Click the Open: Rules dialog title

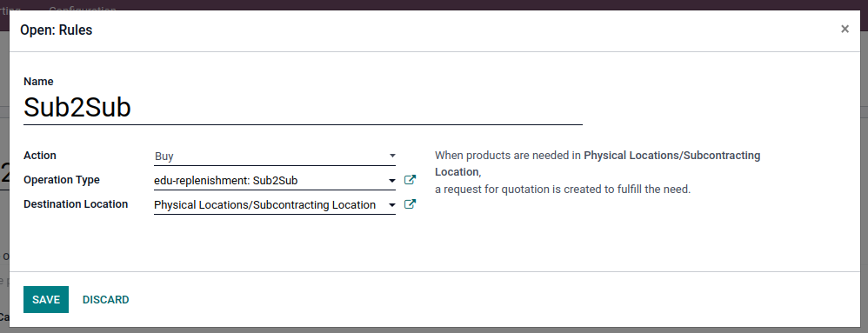point(57,30)
